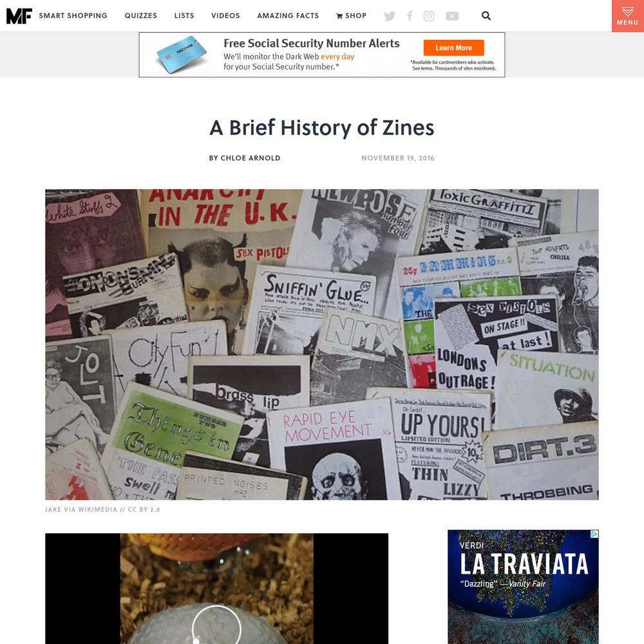644x644 pixels.
Task: Click the search magnifier icon
Action: pyautogui.click(x=486, y=15)
